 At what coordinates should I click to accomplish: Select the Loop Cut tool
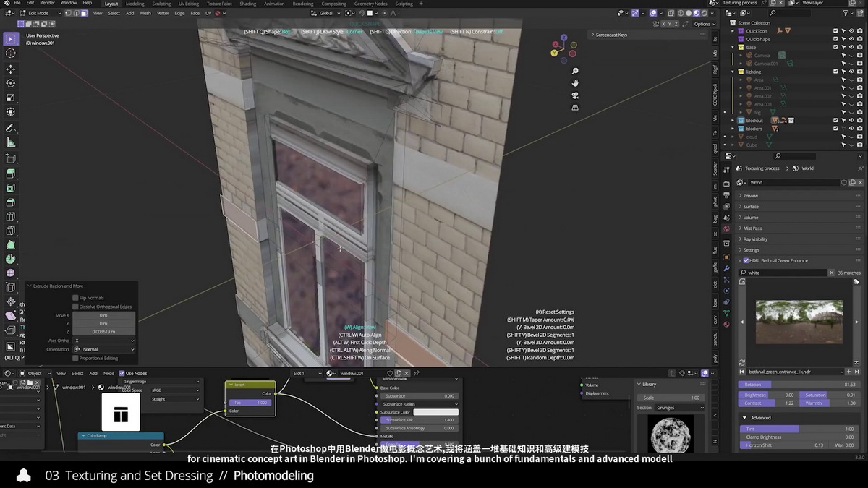(11, 217)
